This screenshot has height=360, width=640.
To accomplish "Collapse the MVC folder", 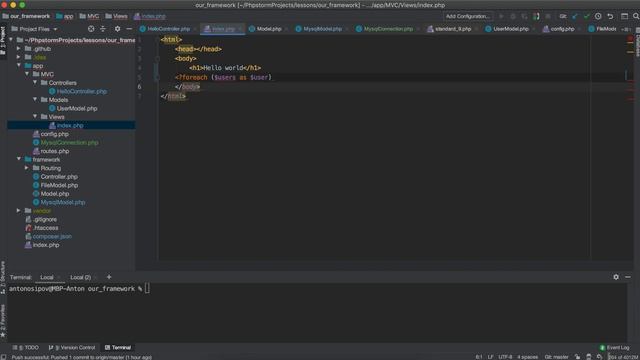I will (27, 74).
